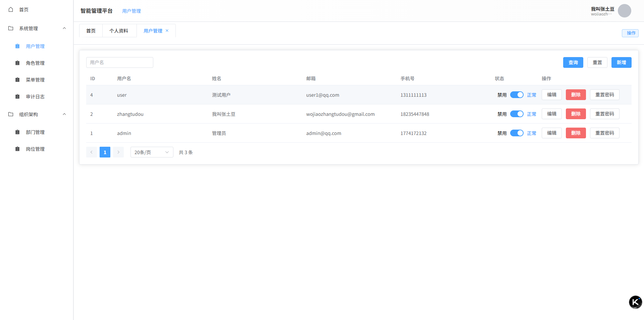
Task: Switch to the 个人资料 tab
Action: click(x=119, y=31)
